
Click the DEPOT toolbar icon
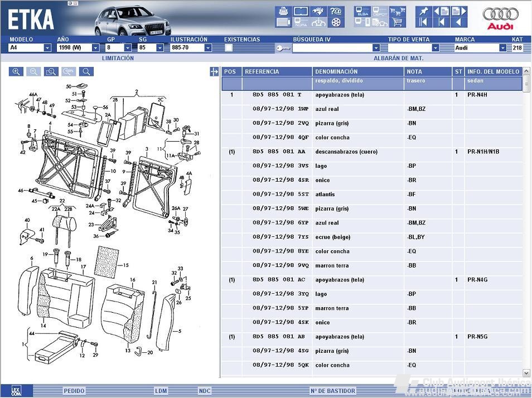click(x=380, y=11)
